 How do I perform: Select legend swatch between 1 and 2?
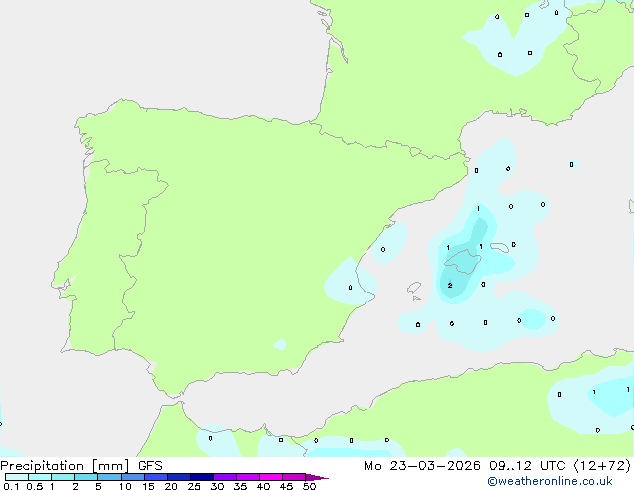pyautogui.click(x=63, y=477)
